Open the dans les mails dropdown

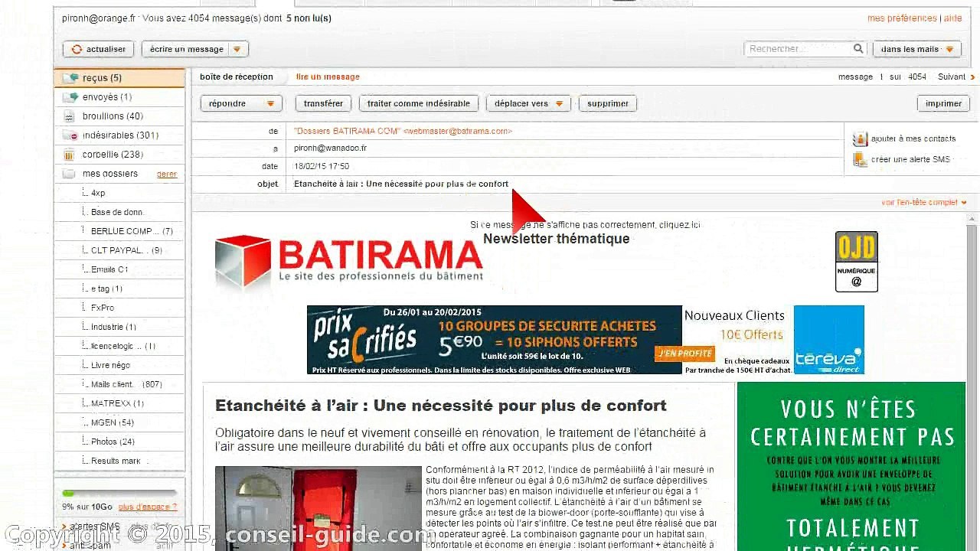(x=917, y=49)
